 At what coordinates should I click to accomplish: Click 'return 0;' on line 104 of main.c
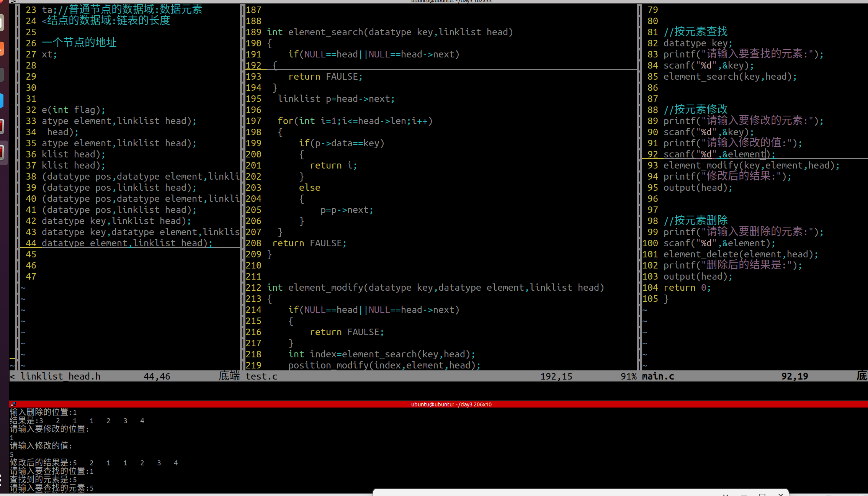point(687,288)
